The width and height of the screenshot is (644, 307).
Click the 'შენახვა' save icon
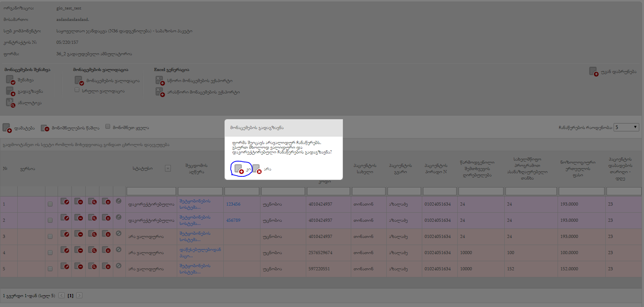pos(10,80)
